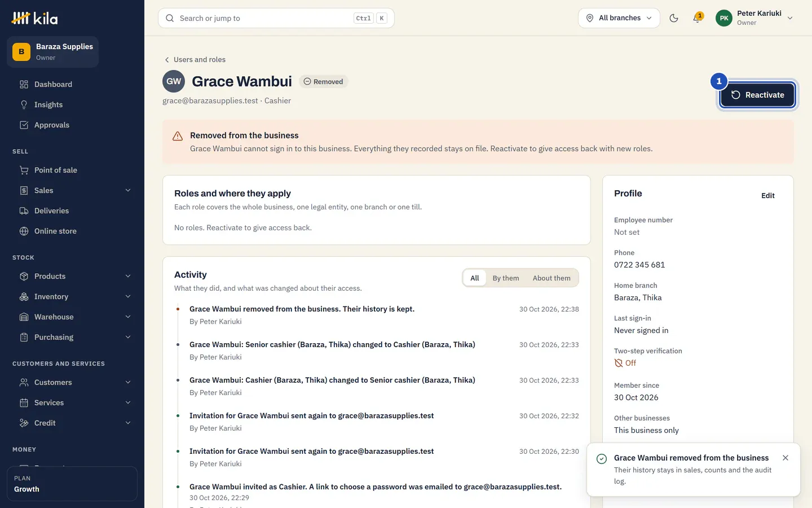The width and height of the screenshot is (812, 508).
Task: Click the GW user avatar
Action: point(174,81)
